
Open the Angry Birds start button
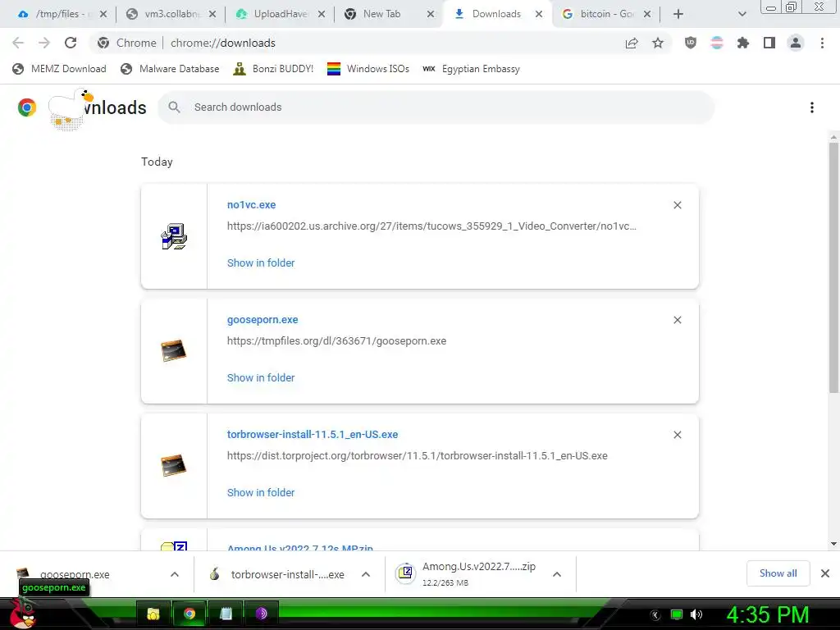click(22, 614)
